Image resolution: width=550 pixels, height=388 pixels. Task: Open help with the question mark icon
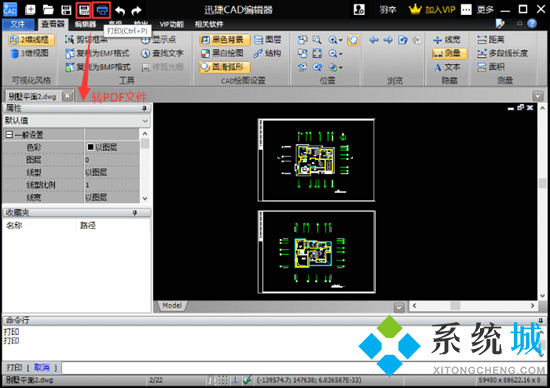point(532,24)
